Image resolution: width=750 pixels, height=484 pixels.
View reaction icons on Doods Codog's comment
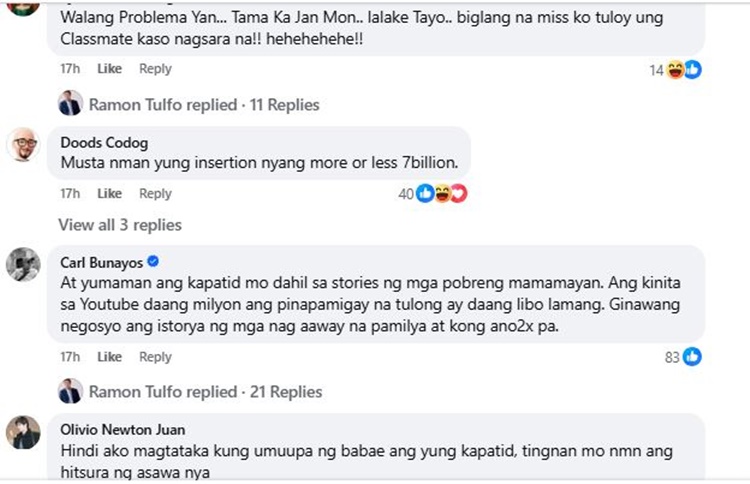(x=441, y=193)
